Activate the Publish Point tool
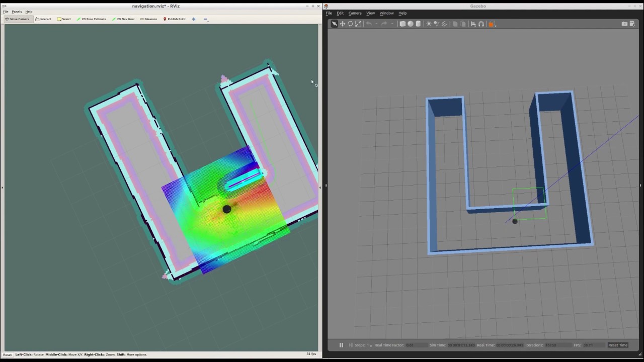This screenshot has height=362, width=644. coord(174,19)
